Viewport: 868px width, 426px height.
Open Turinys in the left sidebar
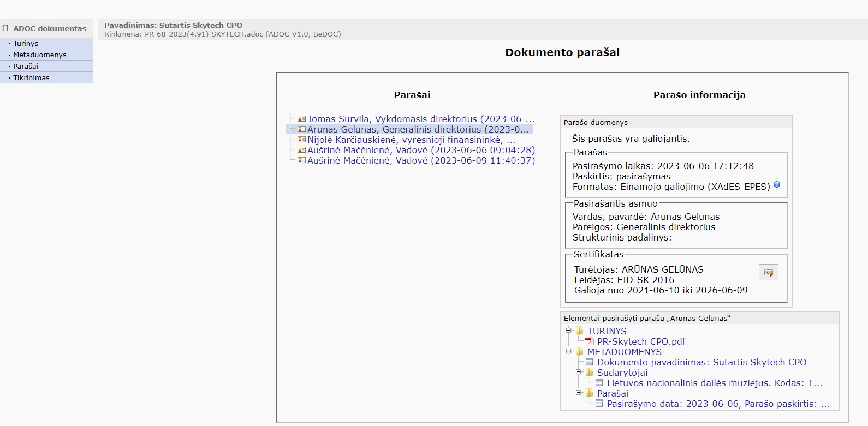tap(26, 43)
